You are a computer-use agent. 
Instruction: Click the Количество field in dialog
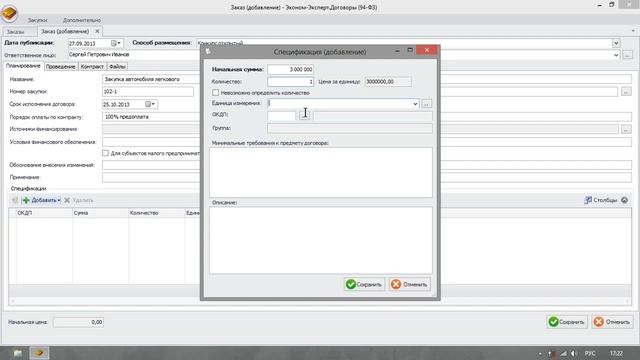click(x=291, y=82)
